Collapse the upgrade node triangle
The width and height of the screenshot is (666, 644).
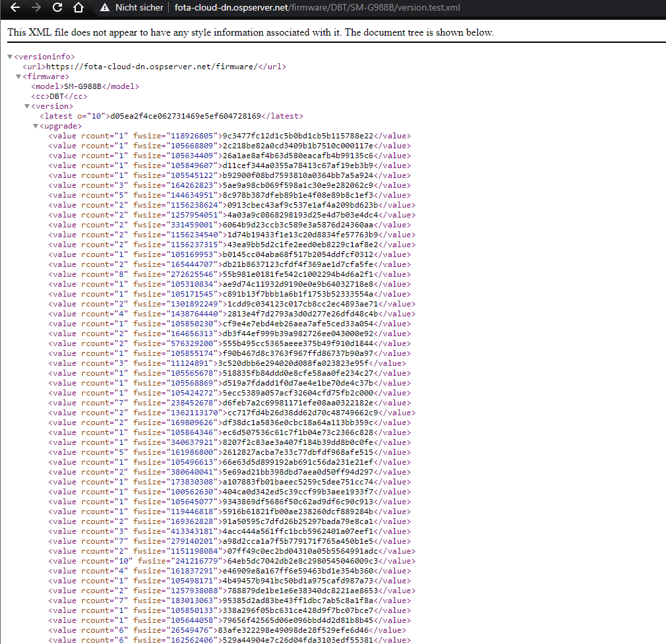coord(36,126)
